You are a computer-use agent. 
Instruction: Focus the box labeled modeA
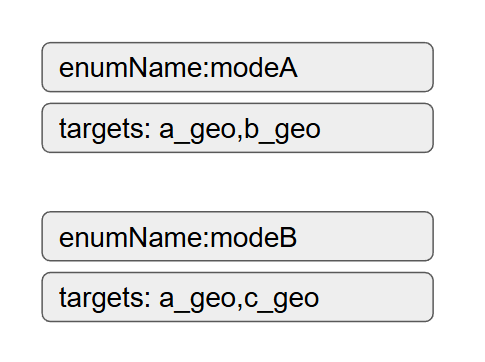[237, 67]
